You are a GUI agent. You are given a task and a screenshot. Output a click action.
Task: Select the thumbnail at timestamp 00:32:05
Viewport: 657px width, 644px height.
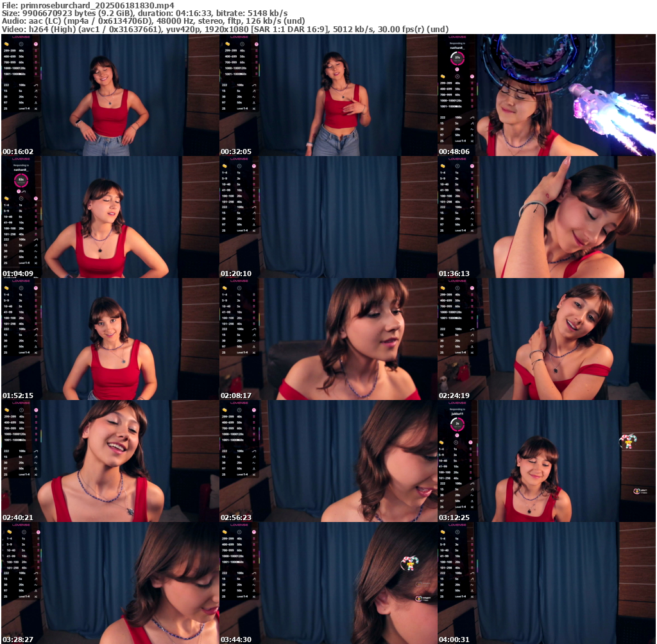click(x=328, y=95)
